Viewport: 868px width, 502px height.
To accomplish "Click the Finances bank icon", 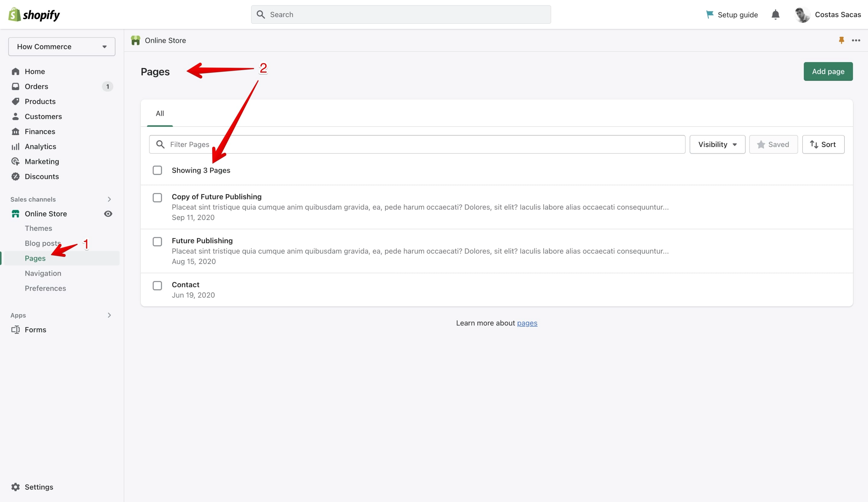I will pos(15,131).
